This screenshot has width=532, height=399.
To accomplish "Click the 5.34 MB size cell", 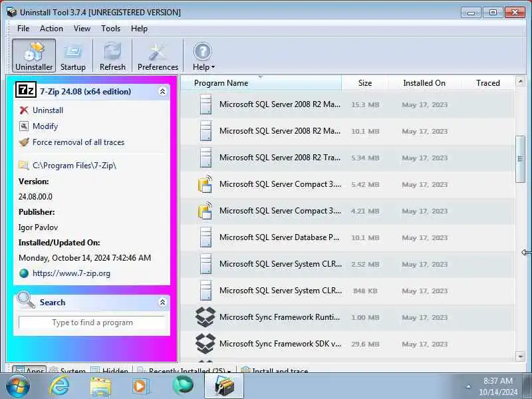I will [x=365, y=158].
